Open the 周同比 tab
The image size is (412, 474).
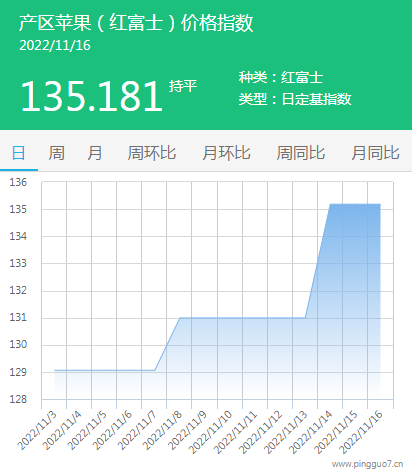pos(301,153)
